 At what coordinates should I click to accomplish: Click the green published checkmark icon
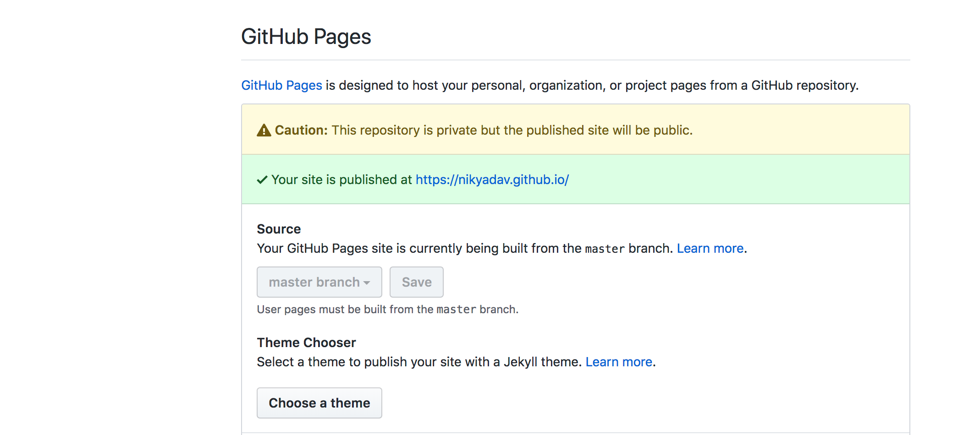pyautogui.click(x=262, y=180)
